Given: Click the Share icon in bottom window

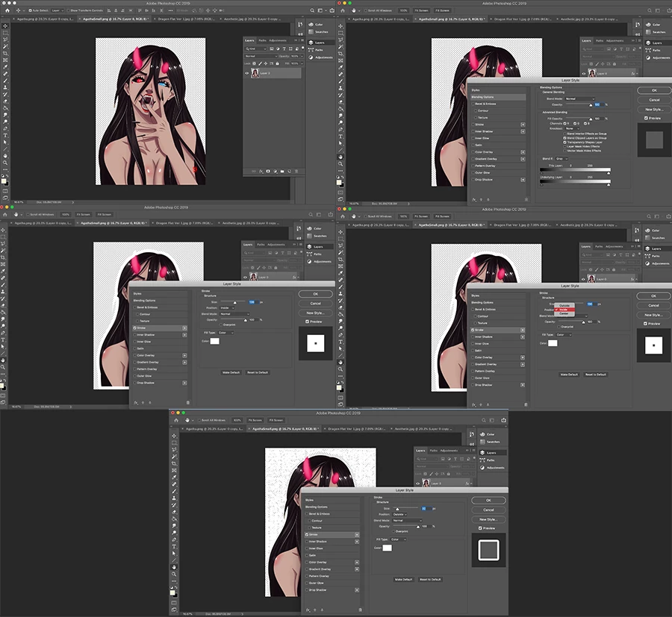Looking at the screenshot, I should 503,420.
